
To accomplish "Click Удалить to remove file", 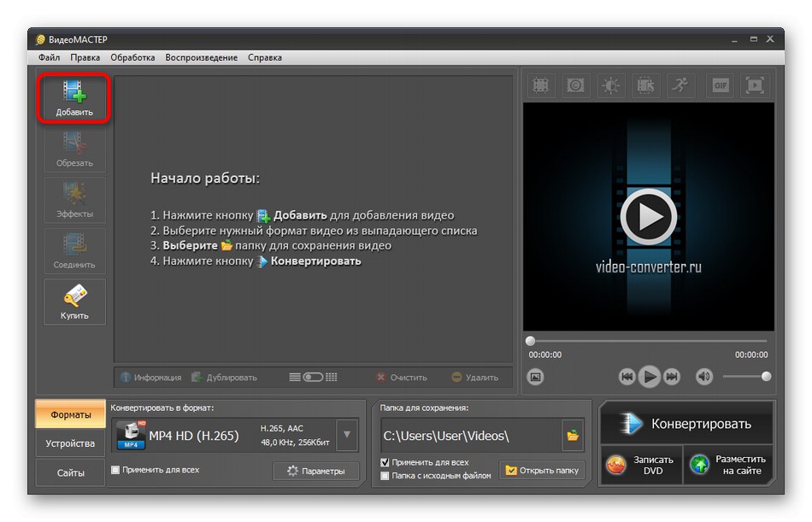I will tap(475, 378).
